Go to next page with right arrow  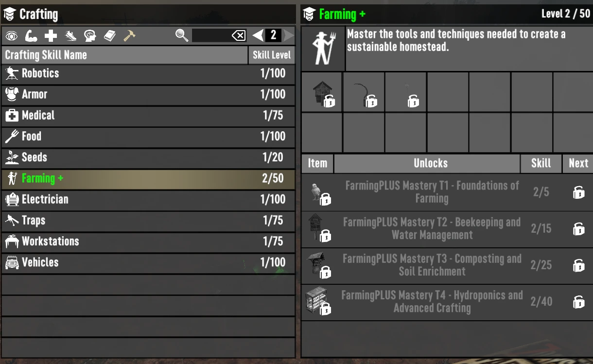coord(289,35)
